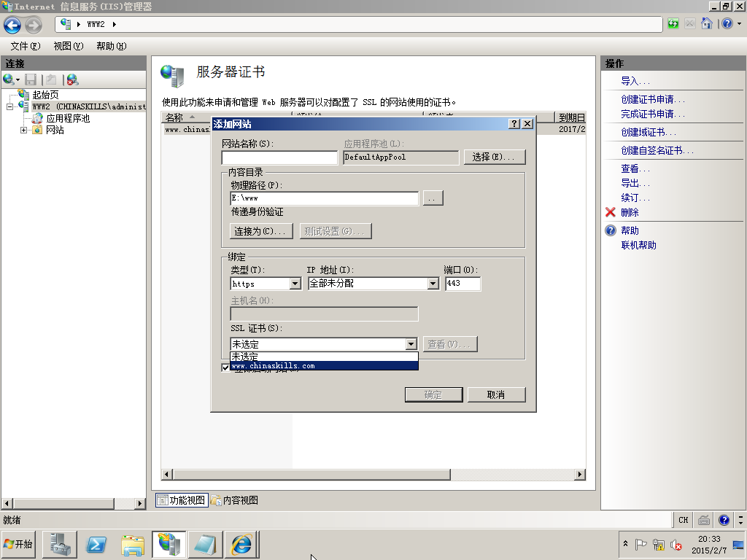Select the Start Page tree item

pyautogui.click(x=45, y=95)
